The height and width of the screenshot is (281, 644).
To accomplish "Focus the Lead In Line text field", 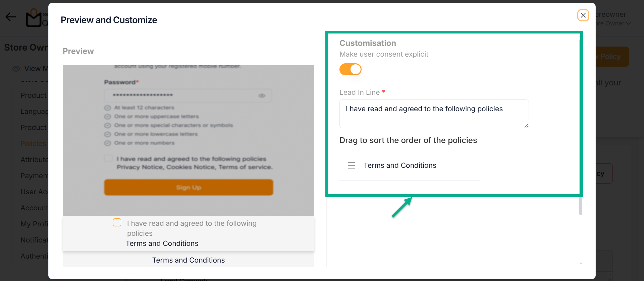I will click(434, 114).
